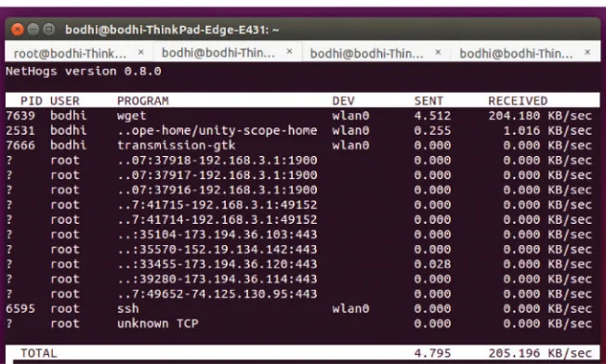Viewport: 606px width, 364px height.
Task: Click the total received value 205.196
Action: [514, 353]
